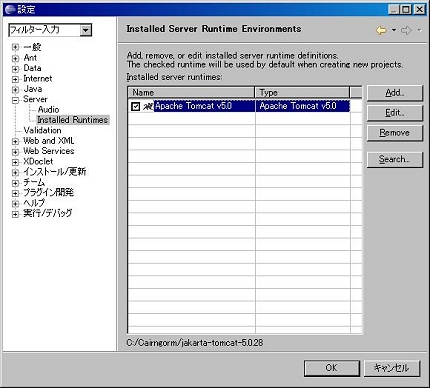Click the Tomcat runtime icon in the list
This screenshot has width=430, height=388.
click(x=148, y=106)
